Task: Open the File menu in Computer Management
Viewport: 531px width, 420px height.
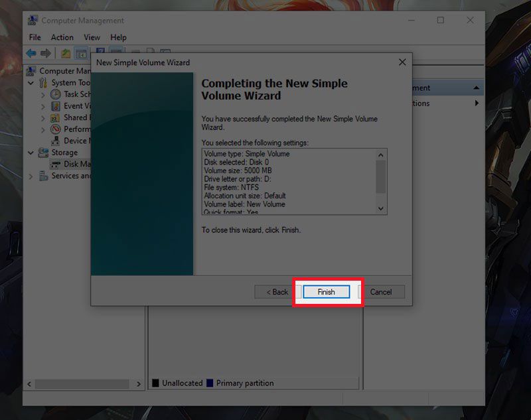Action: (x=35, y=37)
